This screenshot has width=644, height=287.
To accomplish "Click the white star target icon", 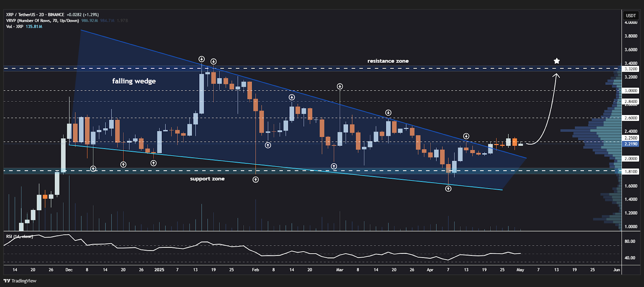I will pos(557,61).
